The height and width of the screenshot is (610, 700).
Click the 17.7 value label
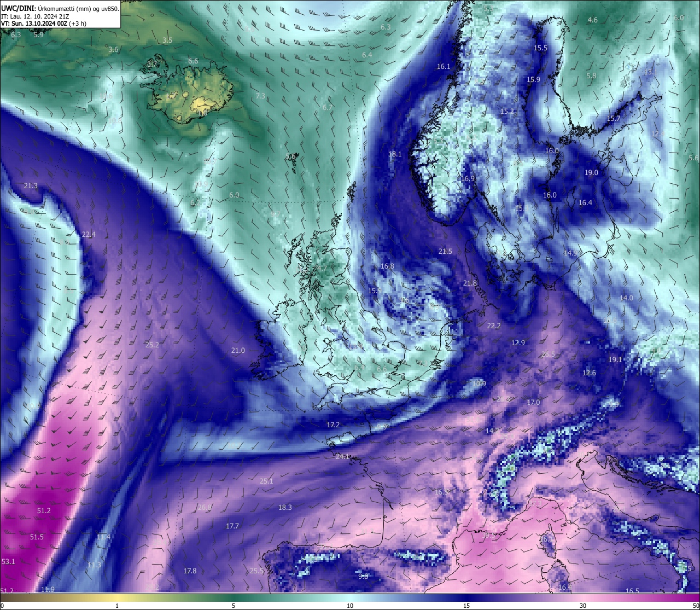point(232,526)
